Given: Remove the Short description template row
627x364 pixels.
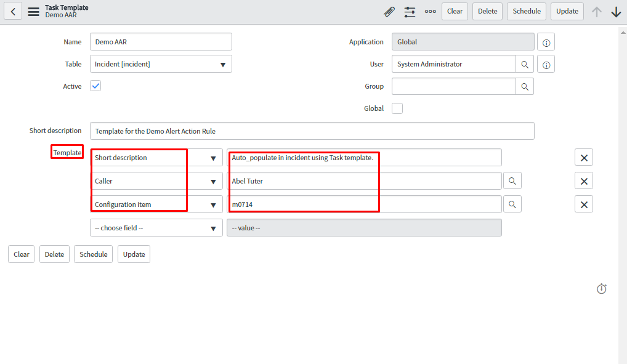Looking at the screenshot, I should click(x=584, y=158).
